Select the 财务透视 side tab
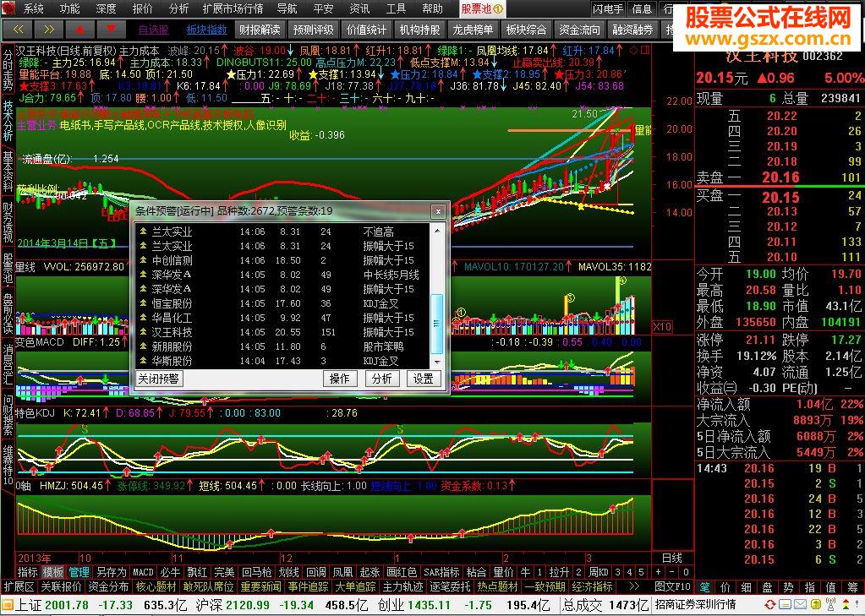The width and height of the screenshot is (865, 616). 8,222
